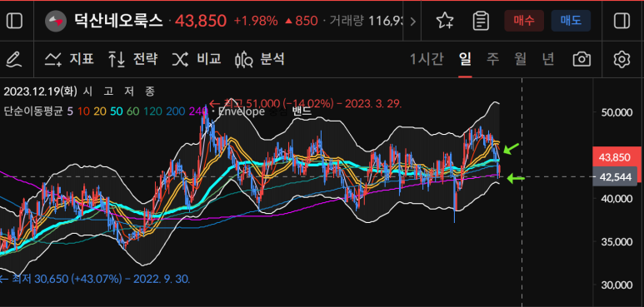Add stock to favorites with star icon
644x307 pixels.
click(445, 21)
